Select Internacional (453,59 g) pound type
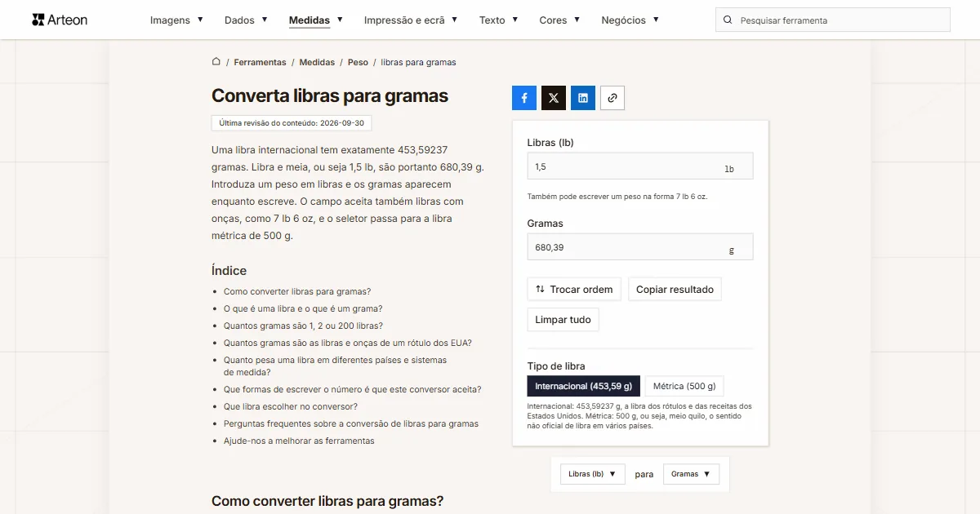Image resolution: width=980 pixels, height=514 pixels. (x=583, y=386)
